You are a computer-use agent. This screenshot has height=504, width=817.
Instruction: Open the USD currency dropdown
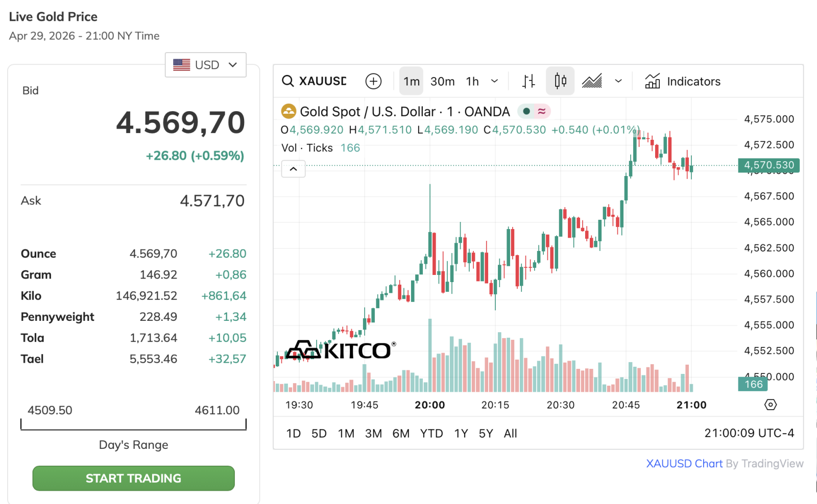pos(206,65)
